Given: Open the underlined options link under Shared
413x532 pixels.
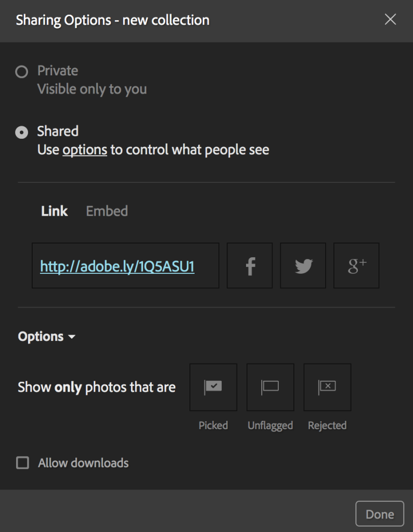Looking at the screenshot, I should click(x=85, y=150).
